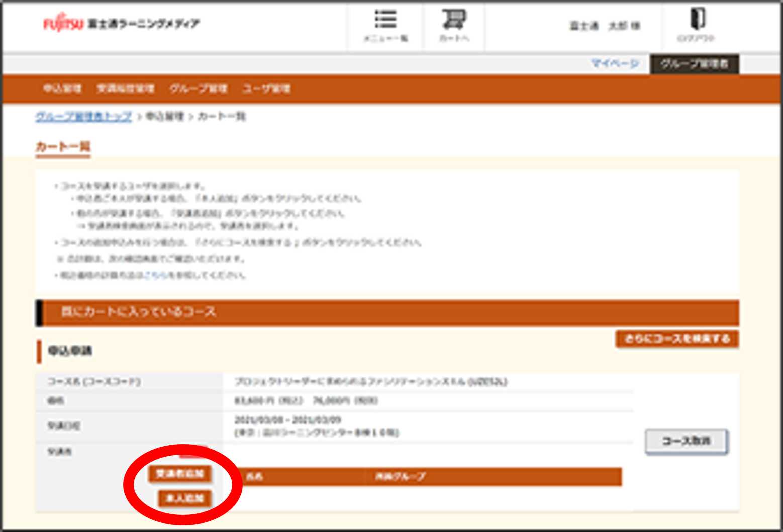Click the Fujitsu Learning Media logo
Image resolution: width=783 pixels, height=532 pixels.
tap(122, 24)
